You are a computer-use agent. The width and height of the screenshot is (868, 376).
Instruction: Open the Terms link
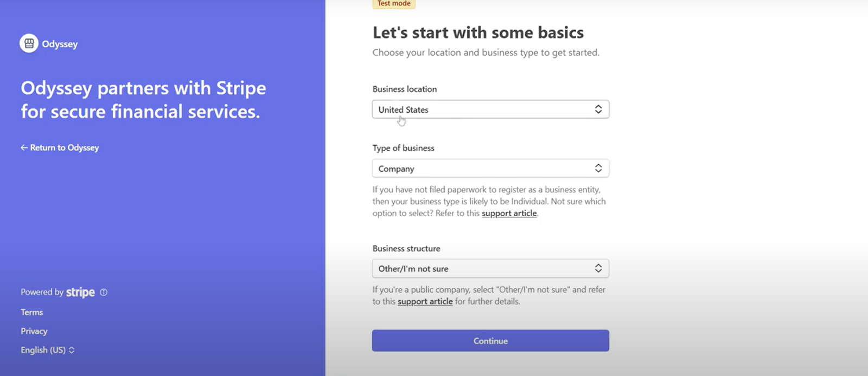(x=32, y=312)
